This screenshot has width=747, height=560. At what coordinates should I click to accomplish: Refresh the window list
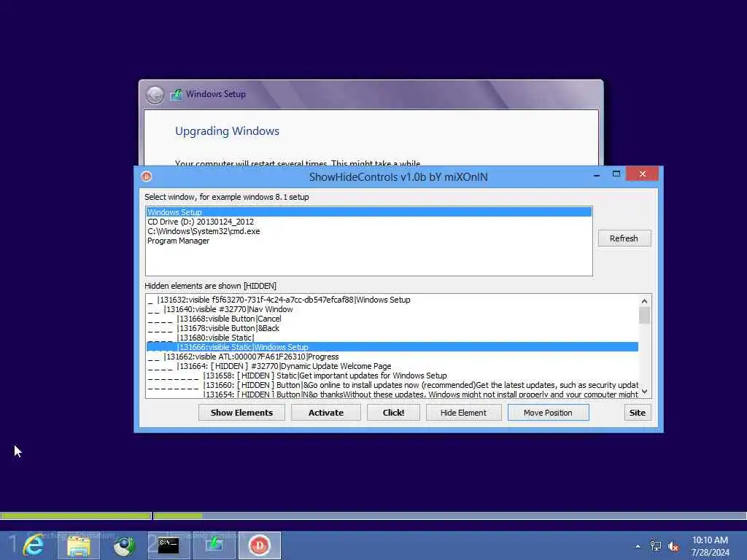click(x=624, y=238)
